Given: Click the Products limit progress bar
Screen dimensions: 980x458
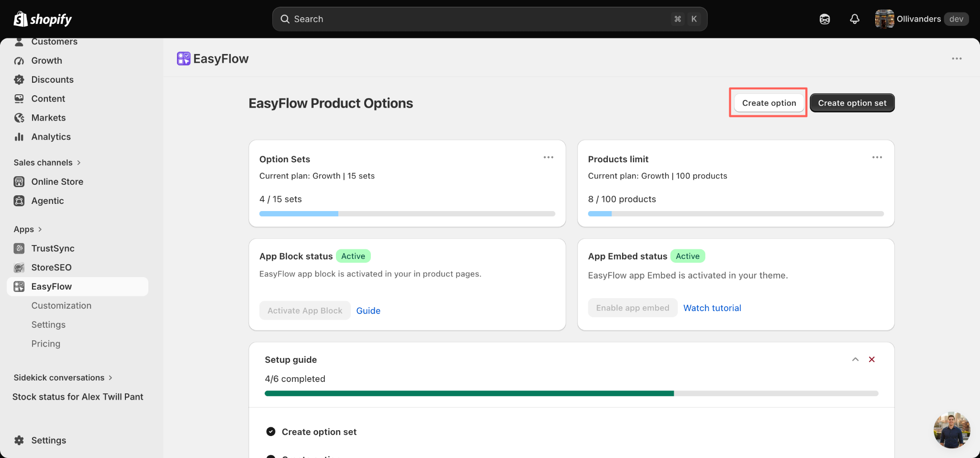Looking at the screenshot, I should [736, 214].
